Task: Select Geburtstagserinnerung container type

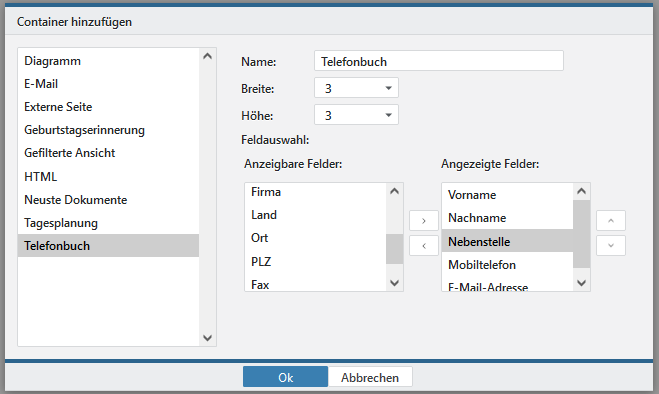Action: (x=108, y=130)
